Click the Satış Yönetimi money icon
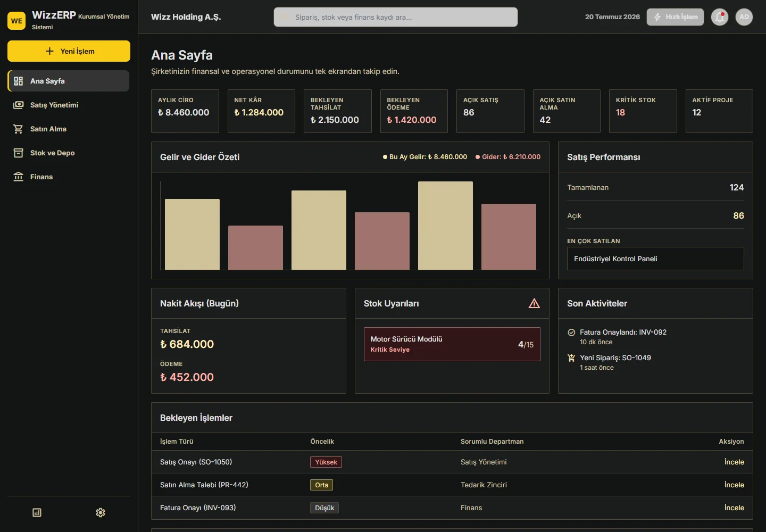The height and width of the screenshot is (532, 766). coord(18,105)
